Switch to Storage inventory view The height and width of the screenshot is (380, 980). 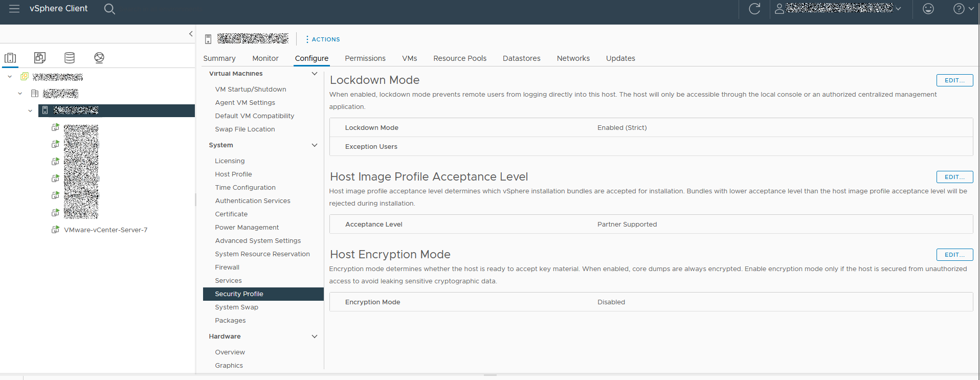[70, 58]
